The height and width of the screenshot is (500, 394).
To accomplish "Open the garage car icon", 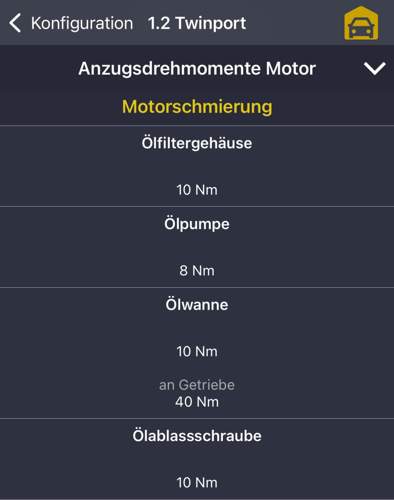I will (361, 23).
